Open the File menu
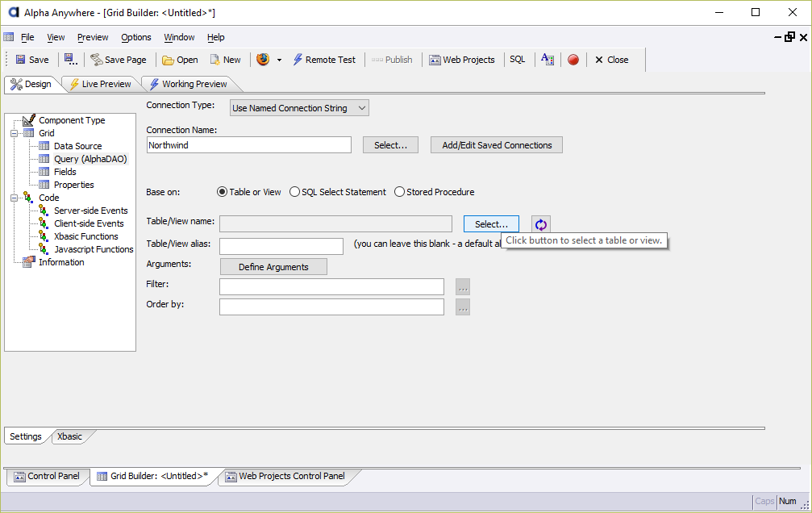 tap(27, 37)
